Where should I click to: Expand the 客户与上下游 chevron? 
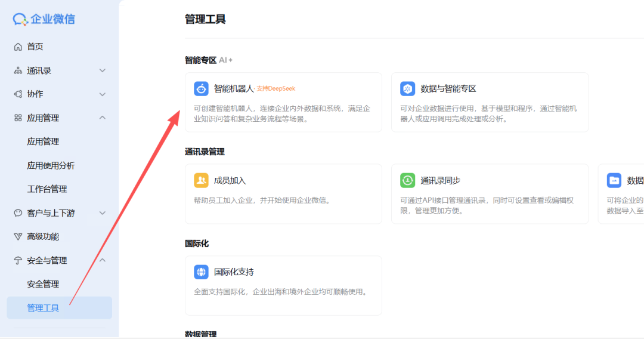[x=103, y=213]
